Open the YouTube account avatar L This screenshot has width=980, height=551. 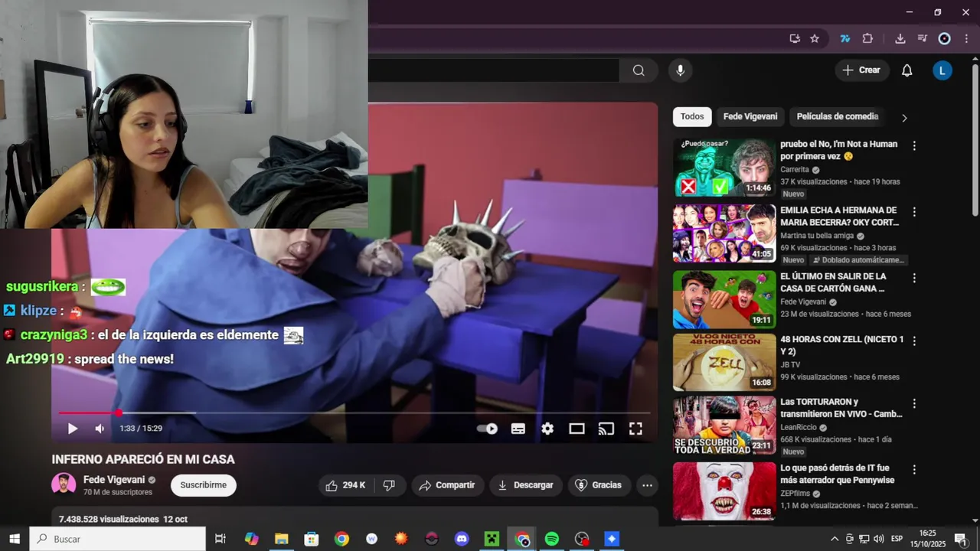(942, 70)
